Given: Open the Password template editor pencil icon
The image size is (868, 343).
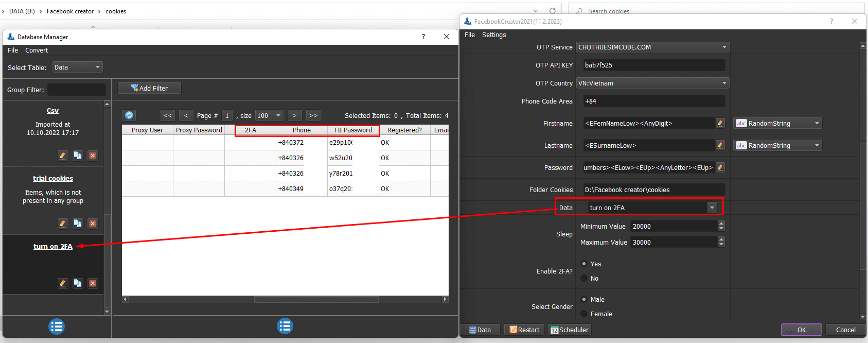Looking at the screenshot, I should pos(720,167).
